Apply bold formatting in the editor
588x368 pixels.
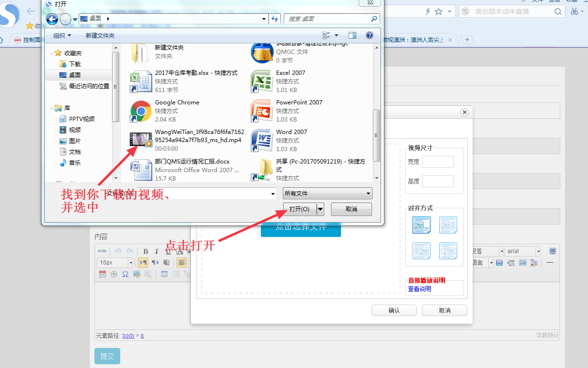(x=145, y=251)
